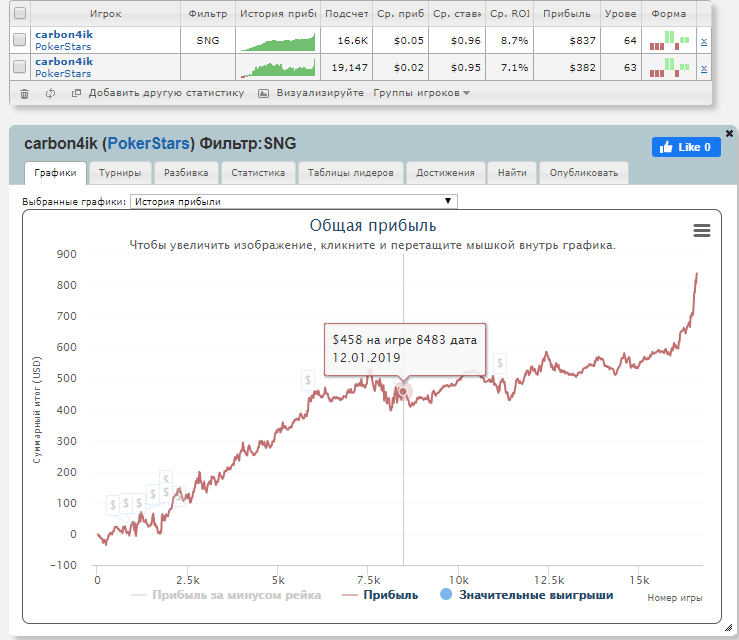Click the carbon4ik link in the SNG row

[64, 34]
